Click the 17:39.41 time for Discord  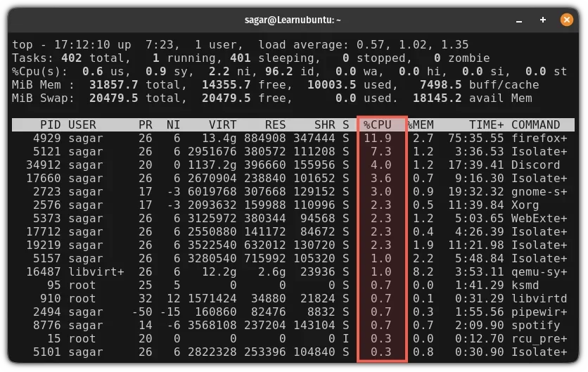[x=476, y=165]
